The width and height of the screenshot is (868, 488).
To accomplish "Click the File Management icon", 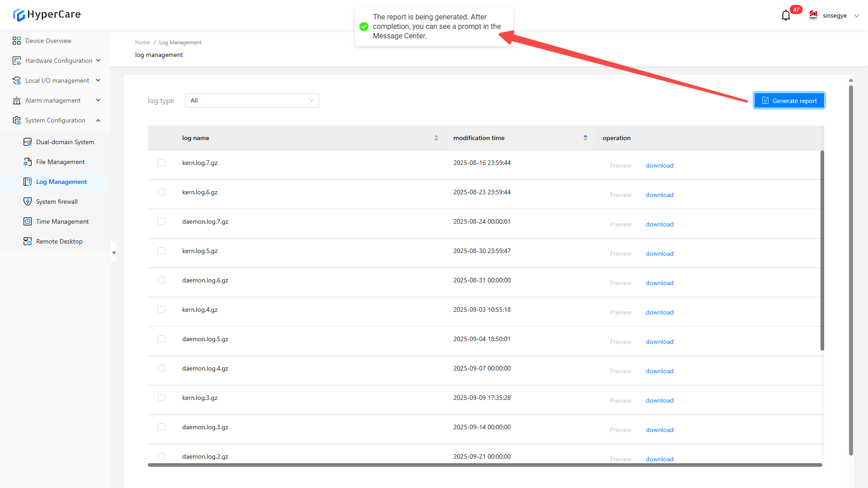I will click(x=28, y=162).
